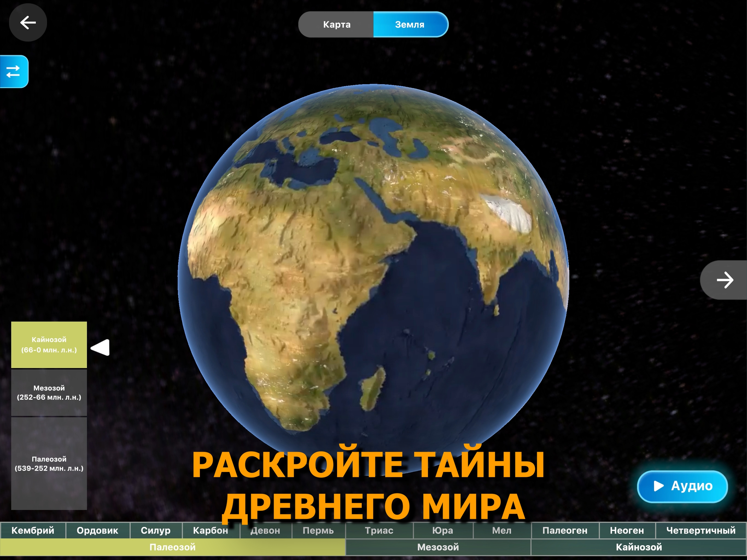Image resolution: width=747 pixels, height=560 pixels.
Task: Jump to the Палеоген period
Action: pos(565,530)
